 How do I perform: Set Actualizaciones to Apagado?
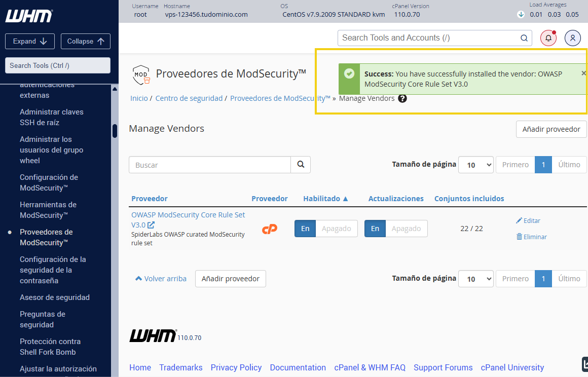click(x=406, y=229)
